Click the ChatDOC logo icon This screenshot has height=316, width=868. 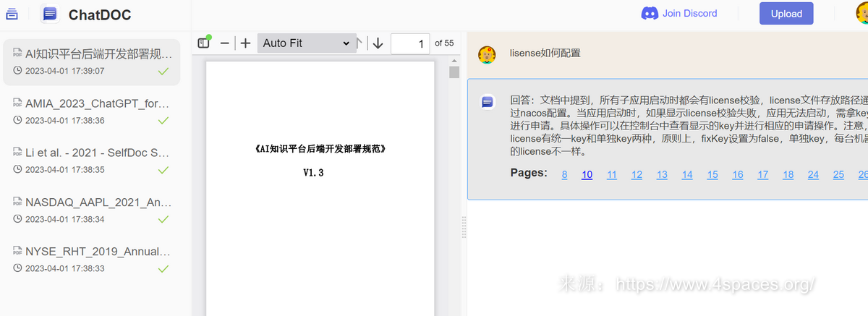pyautogui.click(x=50, y=14)
